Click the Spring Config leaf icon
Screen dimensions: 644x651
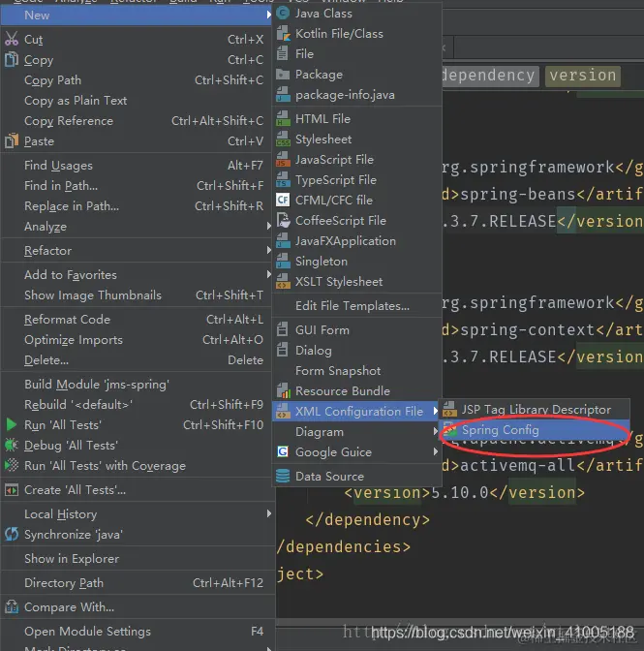(449, 430)
